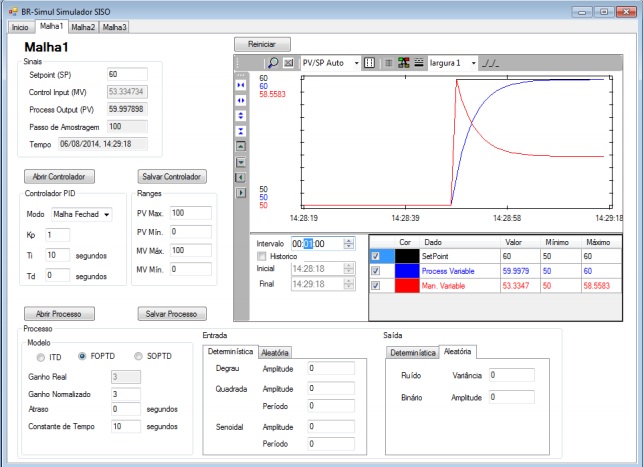
Task: Click the Setpoint (SP) input field
Action: 126,74
